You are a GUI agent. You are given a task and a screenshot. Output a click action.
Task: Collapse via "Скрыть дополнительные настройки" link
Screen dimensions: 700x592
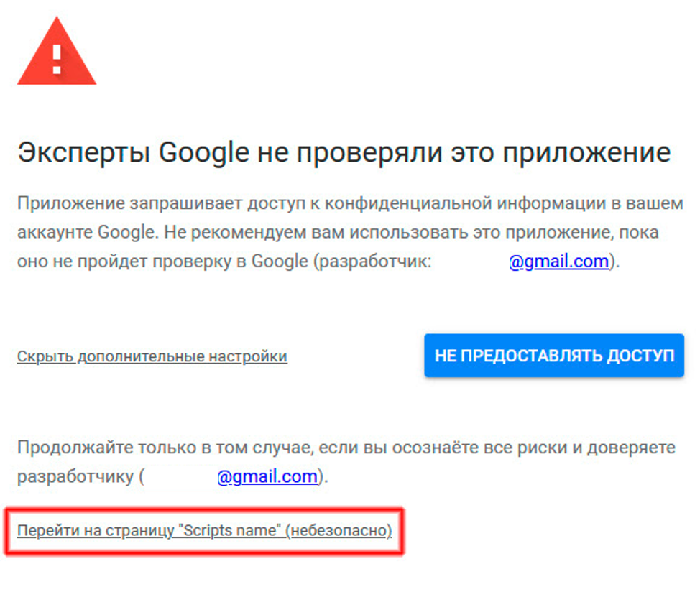[152, 356]
